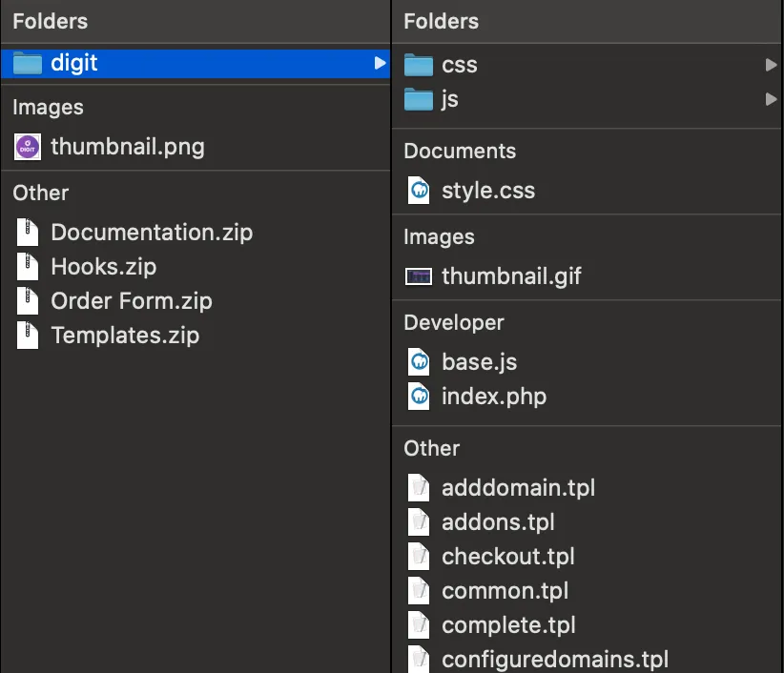Screen dimensions: 784x673
Task: Click the js folder name
Action: tap(450, 99)
